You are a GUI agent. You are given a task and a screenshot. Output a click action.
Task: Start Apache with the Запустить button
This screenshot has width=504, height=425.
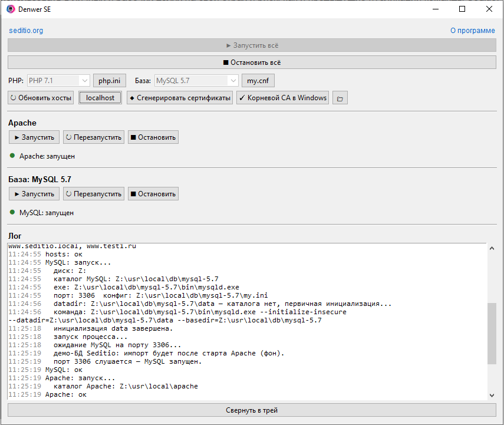tap(34, 137)
